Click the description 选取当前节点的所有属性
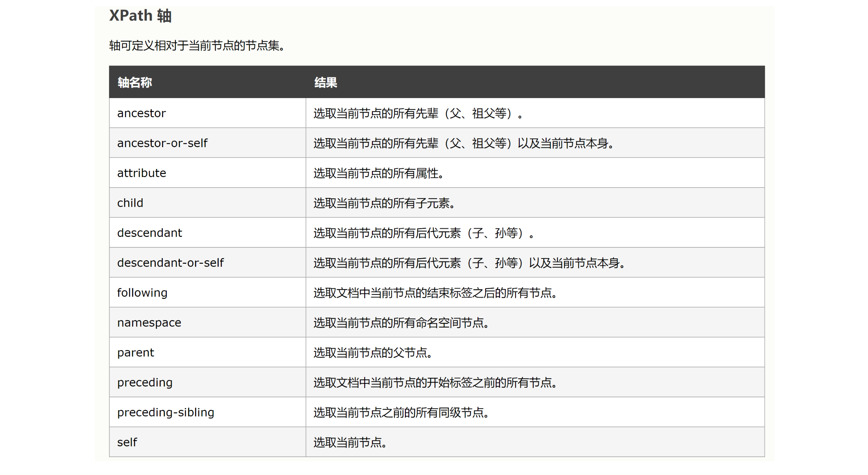This screenshot has width=868, height=475. point(378,173)
